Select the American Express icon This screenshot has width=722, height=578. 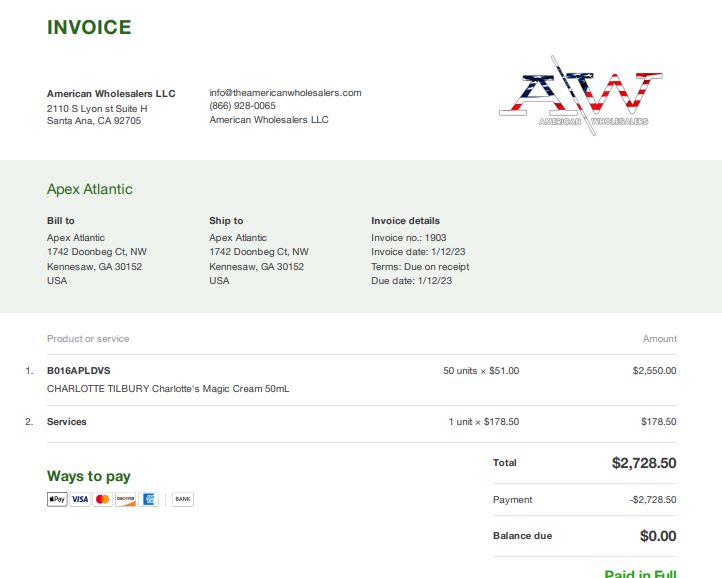click(148, 499)
